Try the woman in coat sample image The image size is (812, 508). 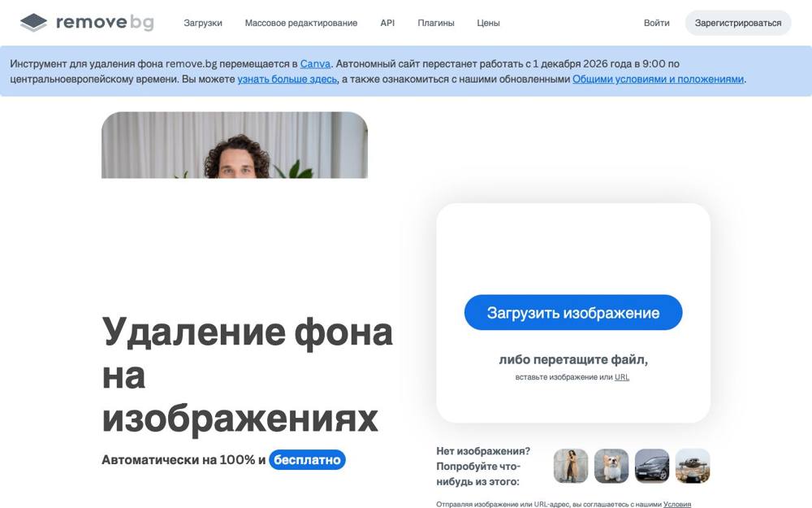[571, 466]
